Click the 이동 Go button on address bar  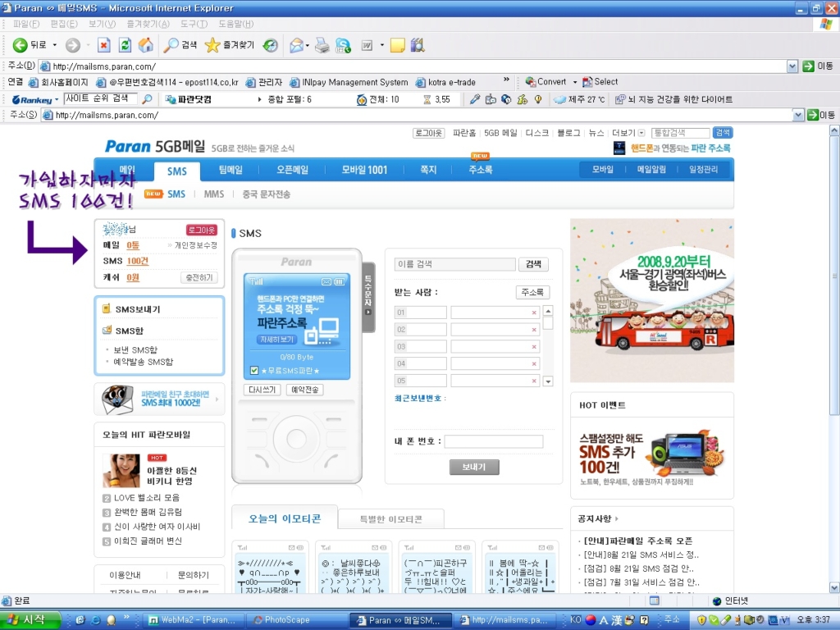pos(818,66)
